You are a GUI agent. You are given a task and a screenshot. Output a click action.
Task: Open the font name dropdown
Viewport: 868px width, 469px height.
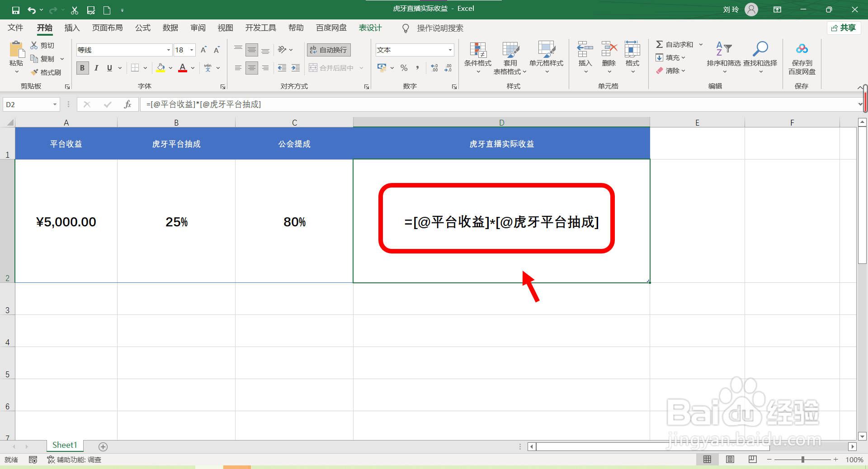169,50
